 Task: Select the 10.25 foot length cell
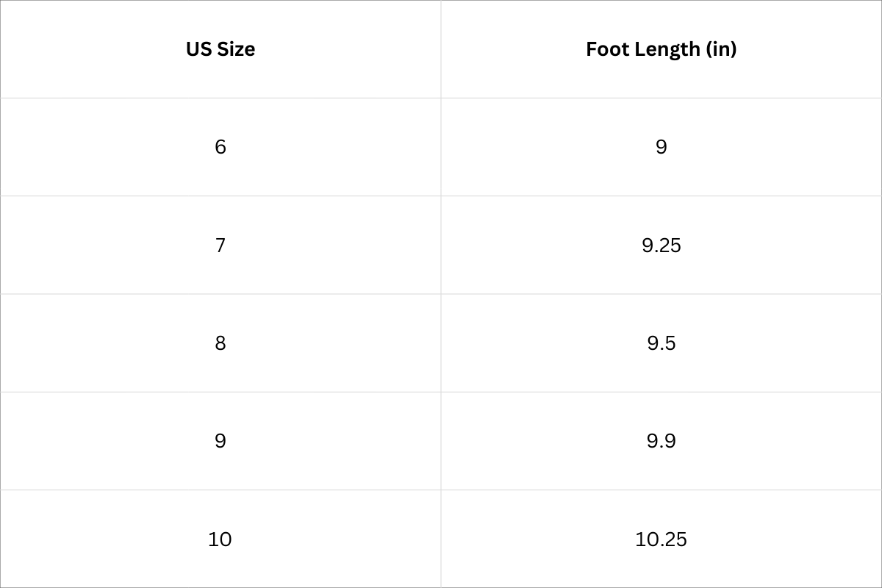tap(661, 539)
